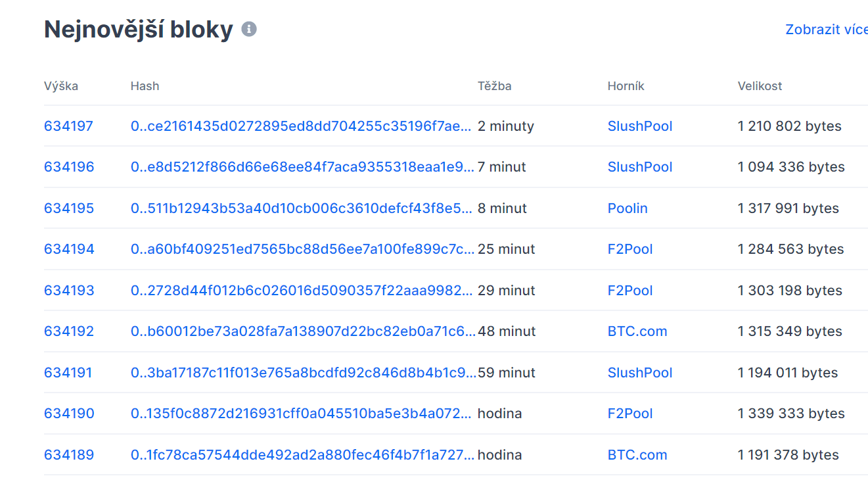The image size is (868, 480).
Task: Open block height 634197
Action: 68,126
